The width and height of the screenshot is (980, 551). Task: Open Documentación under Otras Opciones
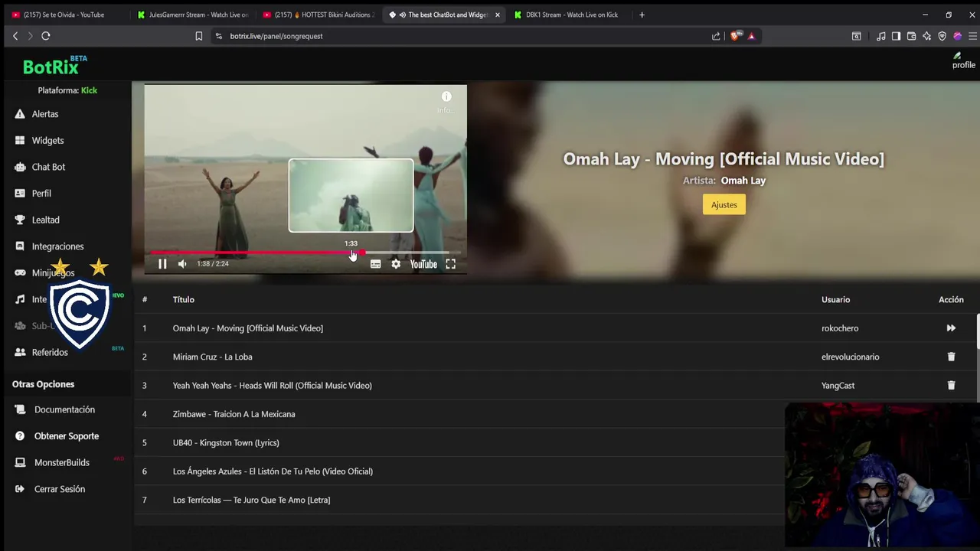[x=64, y=409]
